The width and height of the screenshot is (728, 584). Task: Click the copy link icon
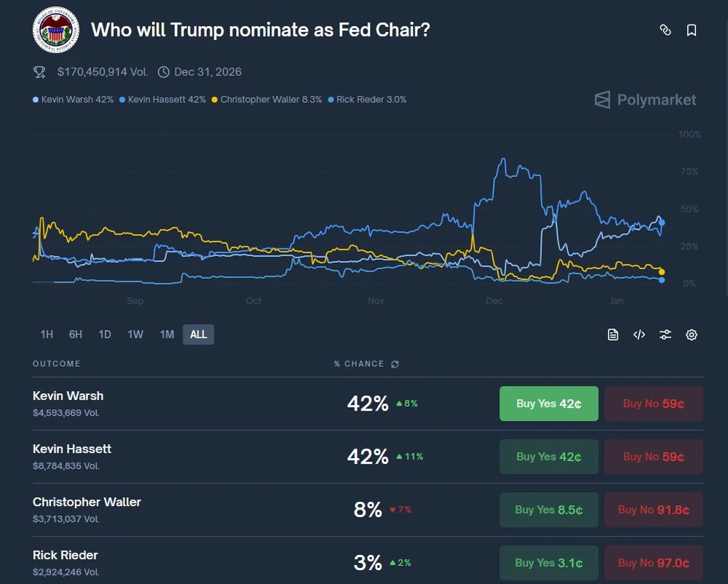[665, 30]
